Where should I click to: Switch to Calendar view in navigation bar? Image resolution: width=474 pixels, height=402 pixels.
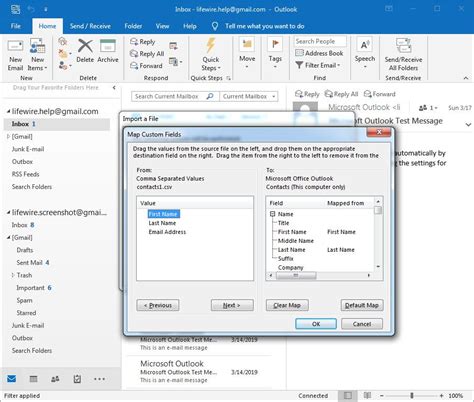[x=33, y=379]
